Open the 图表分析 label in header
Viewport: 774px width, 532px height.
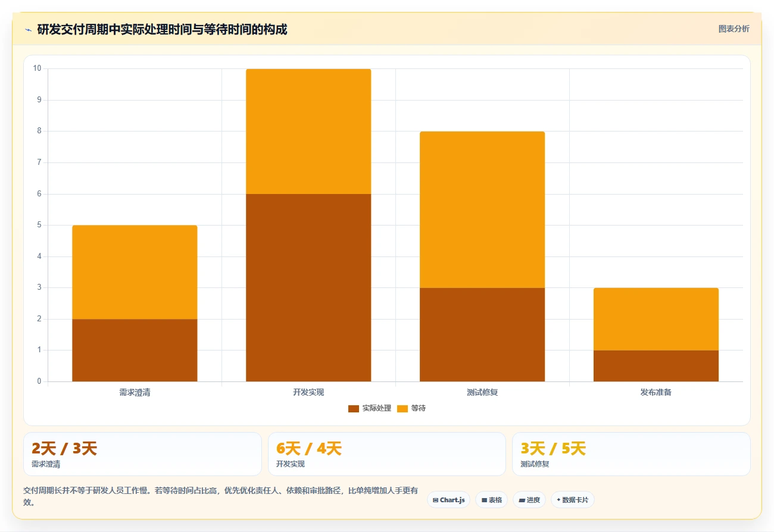(x=734, y=29)
